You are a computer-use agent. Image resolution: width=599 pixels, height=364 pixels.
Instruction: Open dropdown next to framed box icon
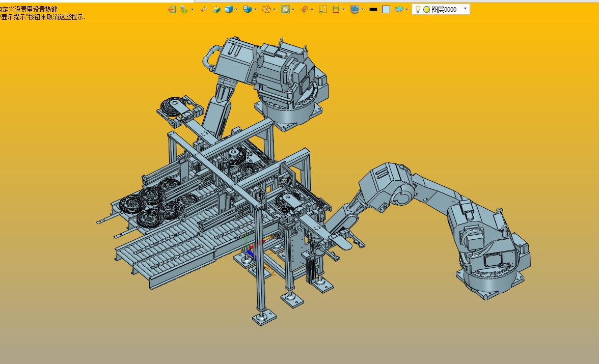(x=293, y=10)
